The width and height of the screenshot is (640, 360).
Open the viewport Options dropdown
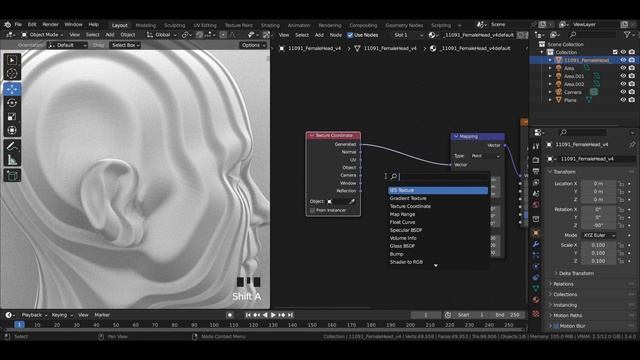coord(253,45)
